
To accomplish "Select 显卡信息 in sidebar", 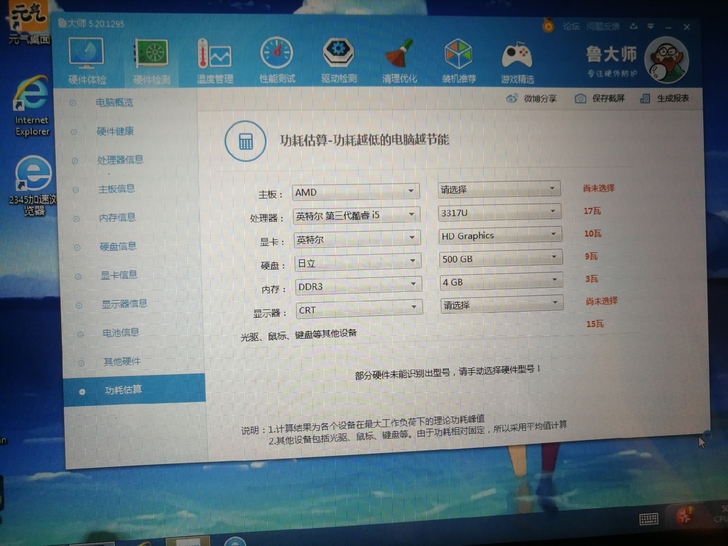I will [119, 275].
